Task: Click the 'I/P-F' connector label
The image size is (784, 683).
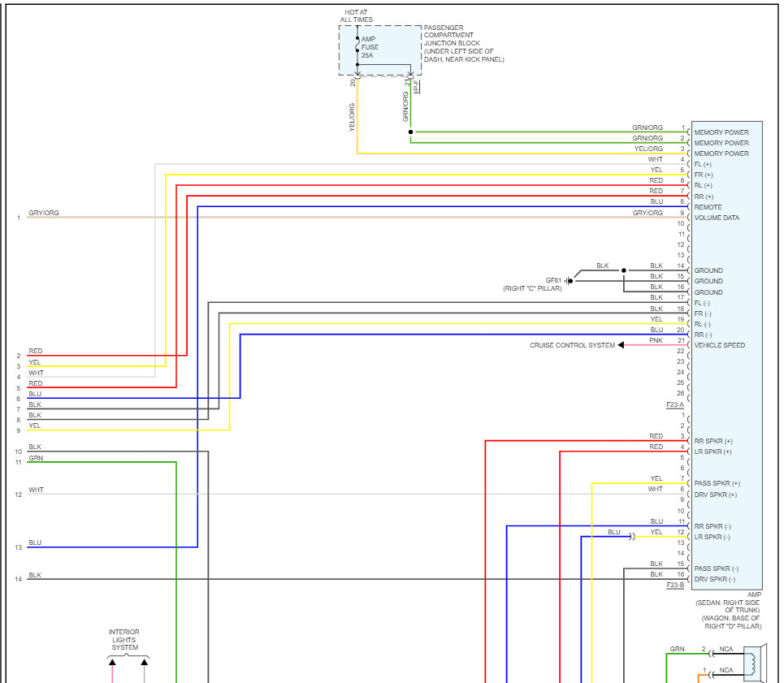Action: (x=416, y=86)
